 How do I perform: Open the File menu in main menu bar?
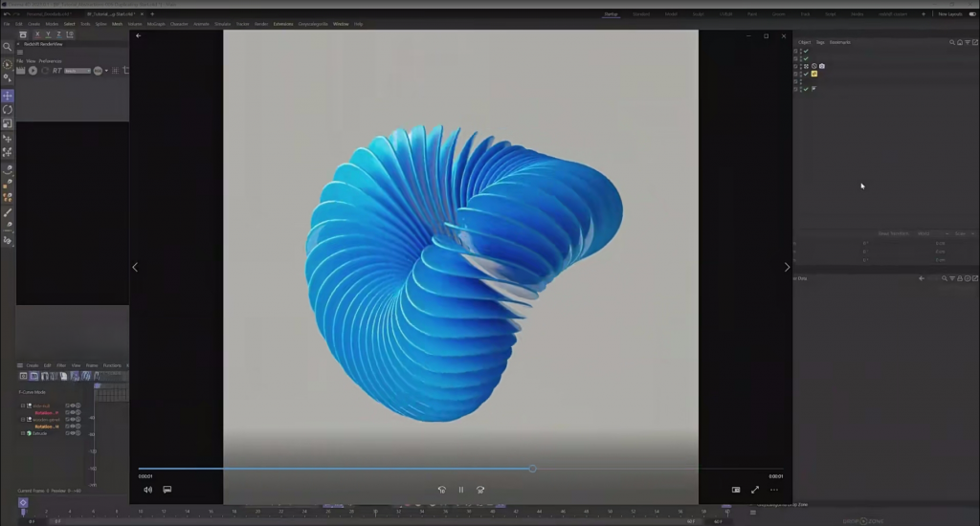coord(7,24)
